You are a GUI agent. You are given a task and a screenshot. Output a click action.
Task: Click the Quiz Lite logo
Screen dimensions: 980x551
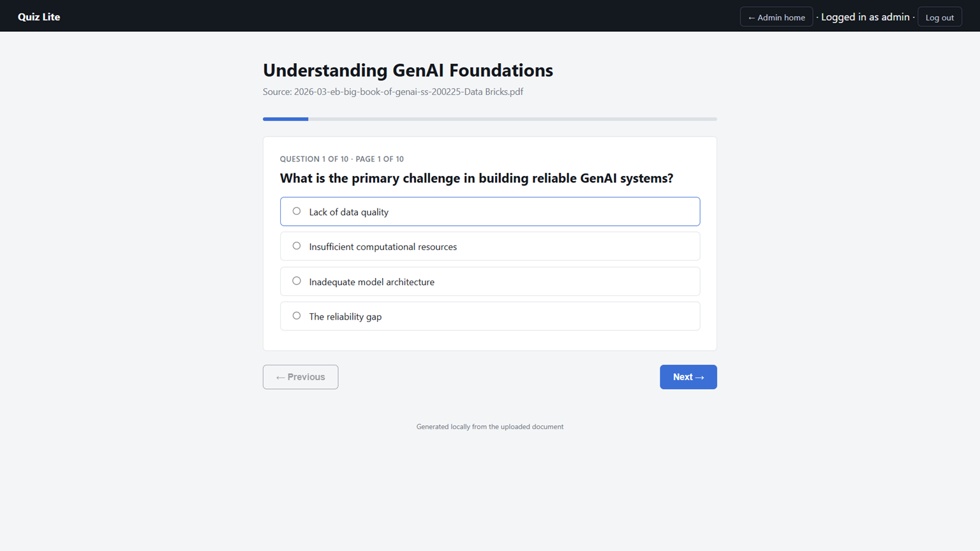pos(39,17)
